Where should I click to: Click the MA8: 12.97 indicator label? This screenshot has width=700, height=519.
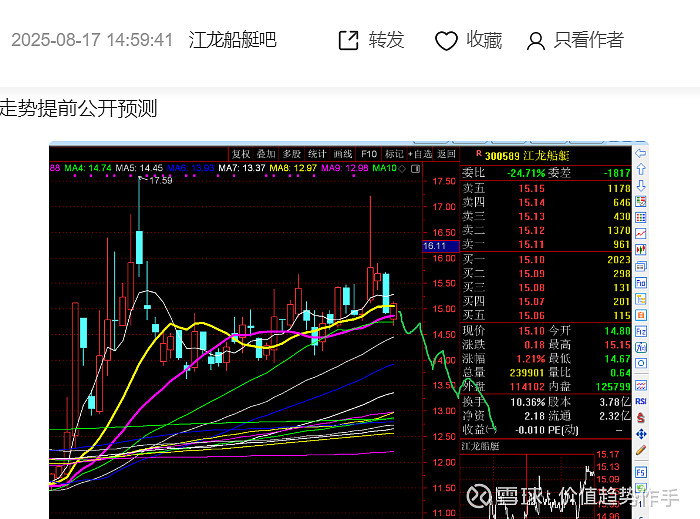click(293, 168)
